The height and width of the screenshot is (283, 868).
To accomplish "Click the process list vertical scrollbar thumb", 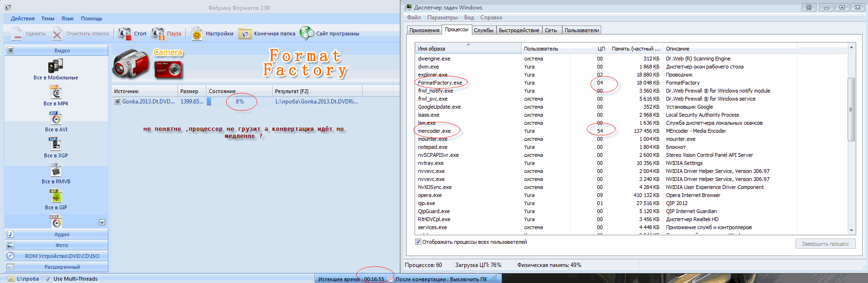I will pyautogui.click(x=851, y=110).
